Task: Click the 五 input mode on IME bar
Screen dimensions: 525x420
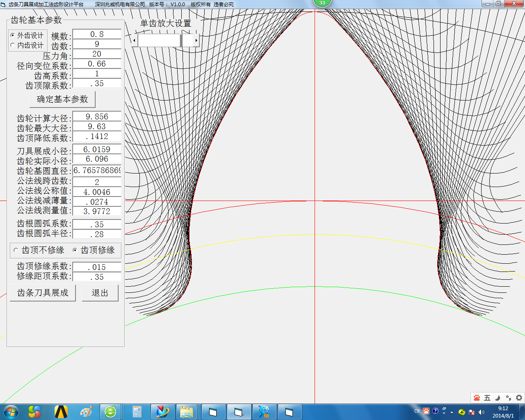Action: point(487,397)
